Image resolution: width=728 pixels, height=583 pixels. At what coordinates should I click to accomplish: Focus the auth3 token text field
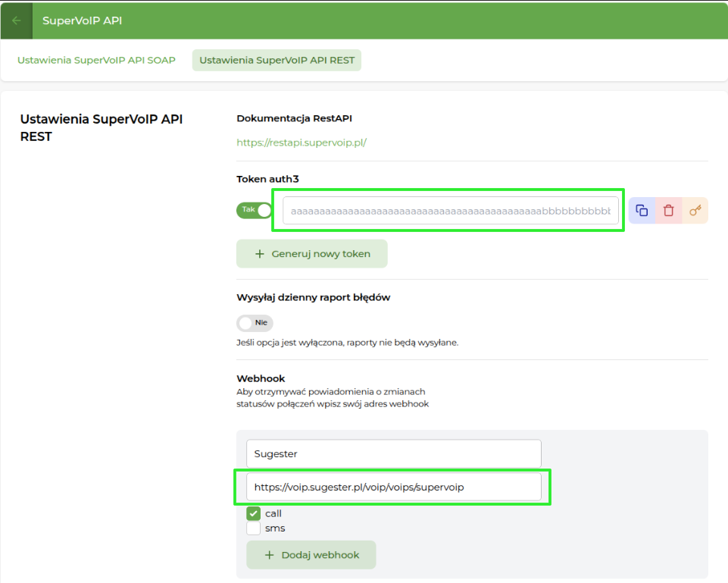click(450, 211)
